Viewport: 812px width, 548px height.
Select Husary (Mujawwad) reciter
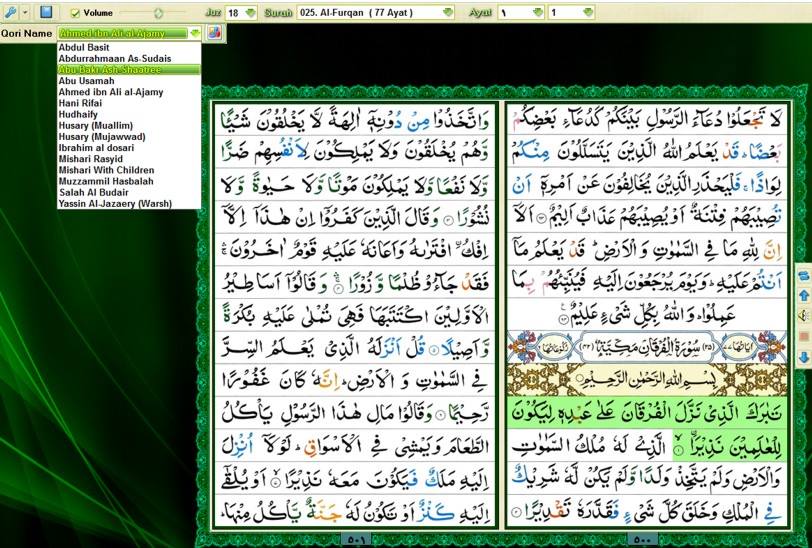pos(129,137)
